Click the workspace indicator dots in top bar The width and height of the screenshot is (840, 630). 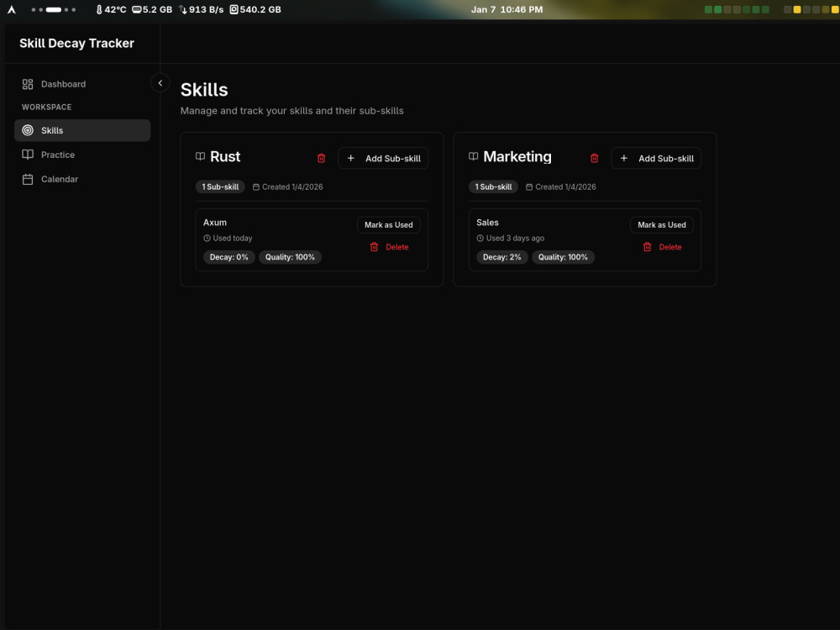click(54, 9)
